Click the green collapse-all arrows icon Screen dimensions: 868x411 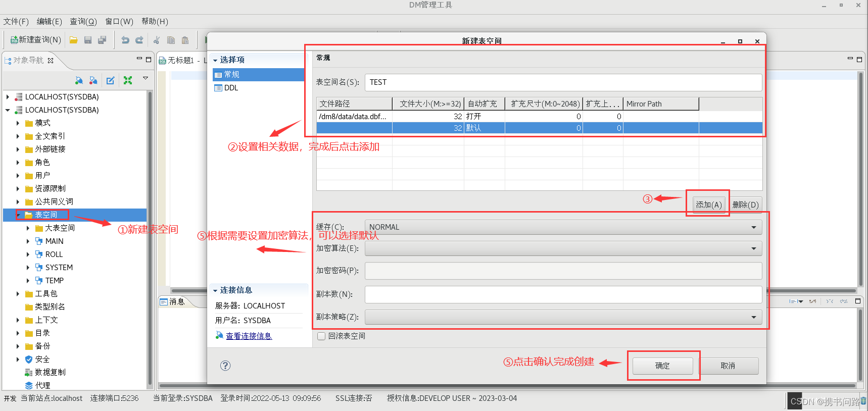(x=128, y=80)
